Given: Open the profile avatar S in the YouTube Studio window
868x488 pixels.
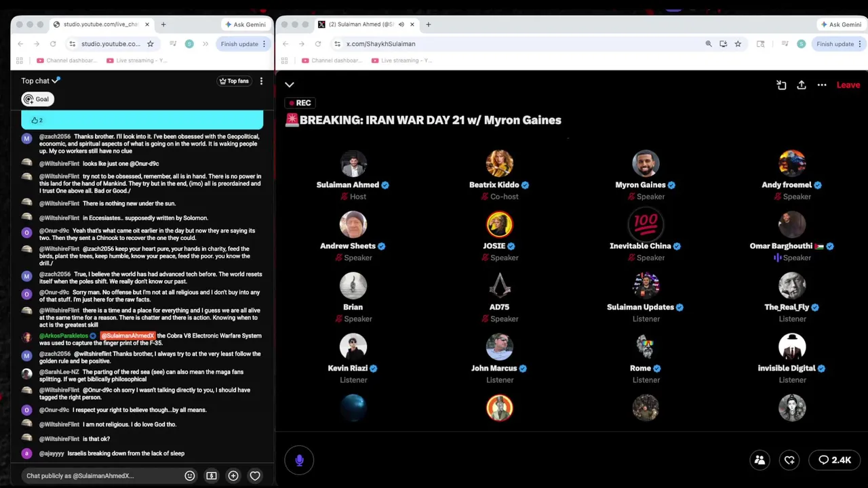Looking at the screenshot, I should (x=189, y=44).
